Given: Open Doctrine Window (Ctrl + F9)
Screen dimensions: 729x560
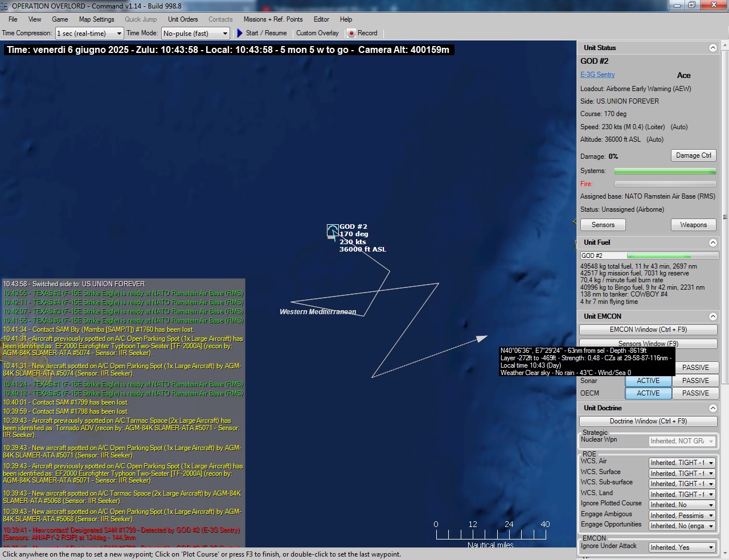Looking at the screenshot, I should click(648, 421).
